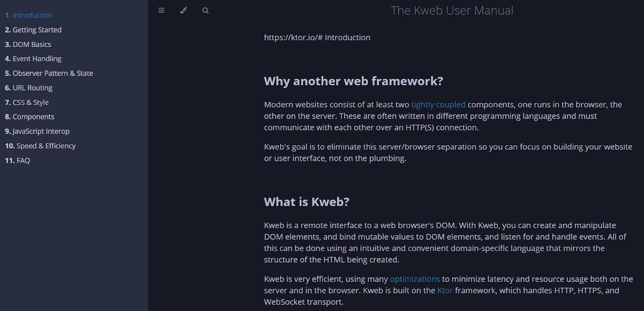Click "The Kweb User Manual" title
The width and height of the screenshot is (644, 311).
point(452,10)
